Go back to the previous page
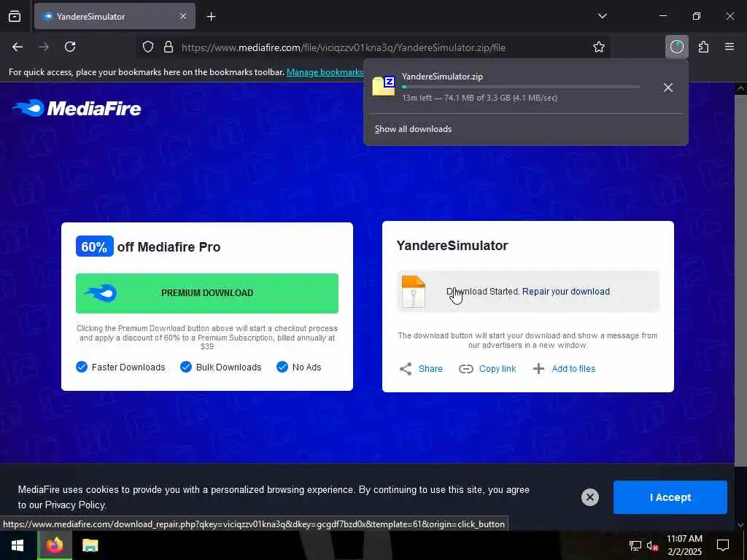 [18, 47]
